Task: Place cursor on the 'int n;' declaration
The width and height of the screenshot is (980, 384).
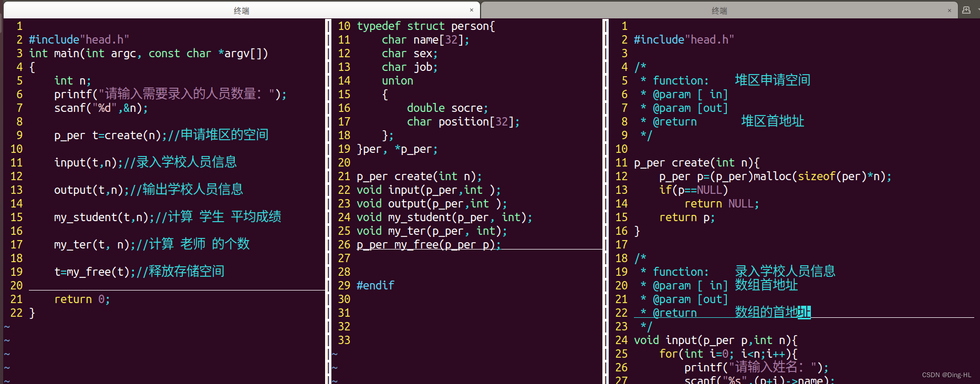Action: (72, 80)
